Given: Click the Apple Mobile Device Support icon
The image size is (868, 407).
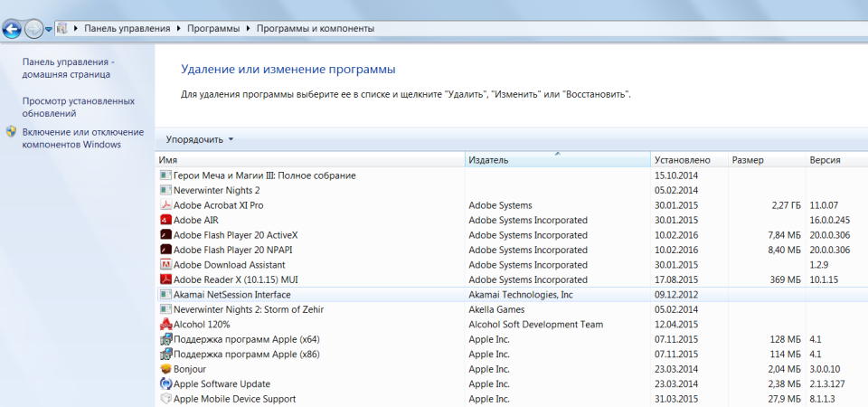Looking at the screenshot, I should 165,399.
